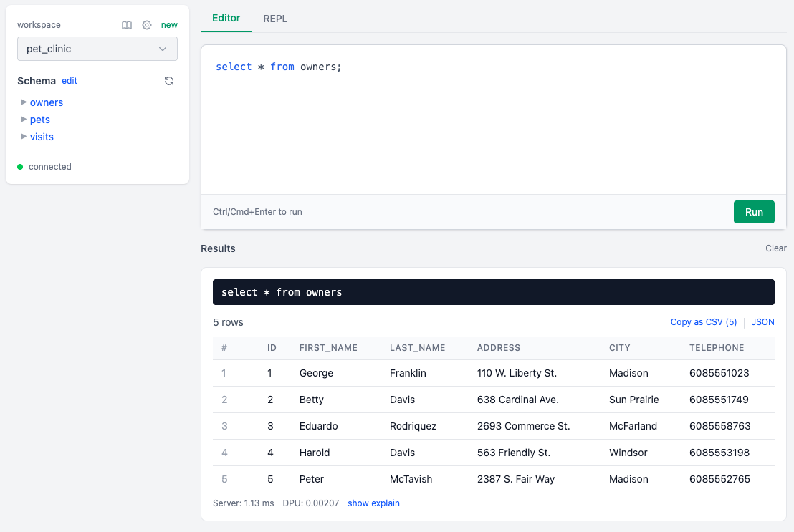This screenshot has height=532, width=794.
Task: Click the LAST_NAME column header
Action: pyautogui.click(x=417, y=348)
